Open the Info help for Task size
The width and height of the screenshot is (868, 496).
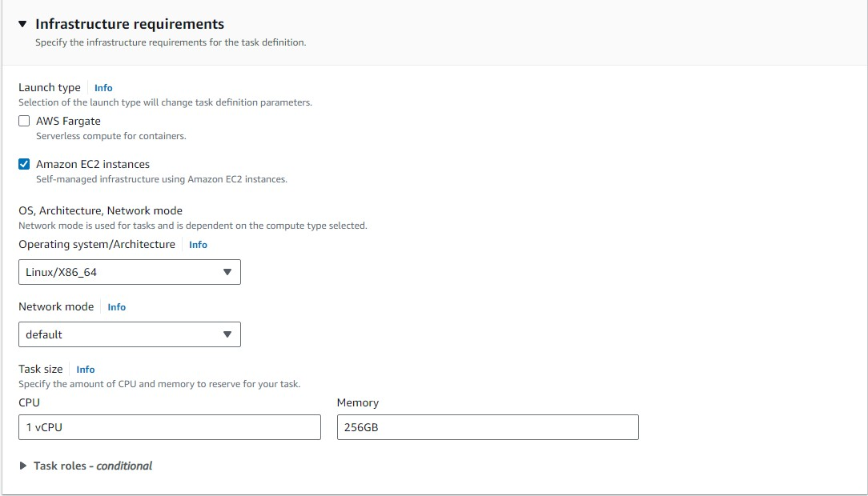click(85, 370)
